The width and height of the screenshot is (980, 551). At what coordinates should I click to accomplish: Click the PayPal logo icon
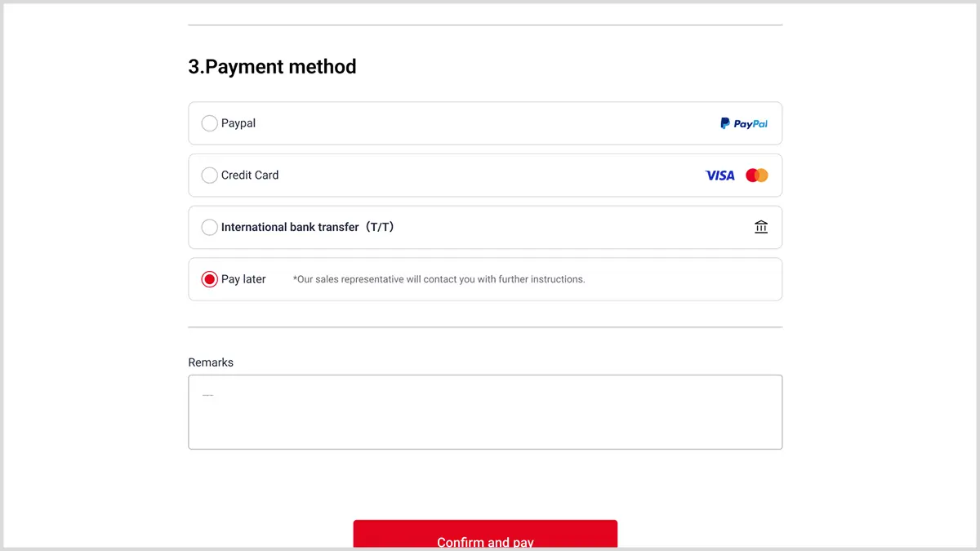click(743, 123)
